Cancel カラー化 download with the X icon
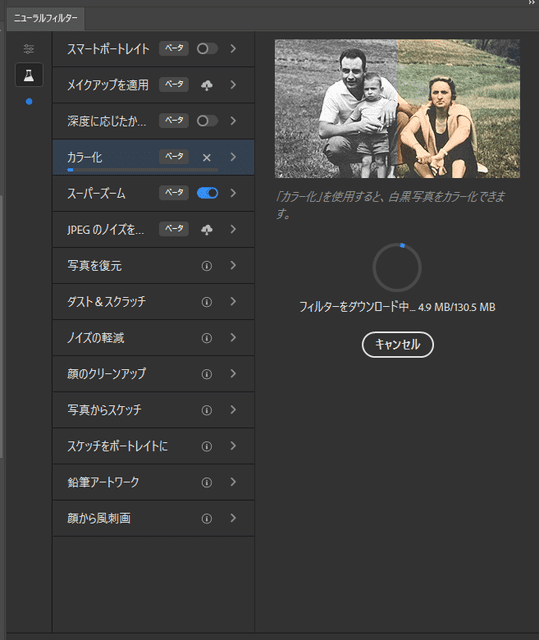Image resolution: width=539 pixels, height=640 pixels. (x=207, y=158)
